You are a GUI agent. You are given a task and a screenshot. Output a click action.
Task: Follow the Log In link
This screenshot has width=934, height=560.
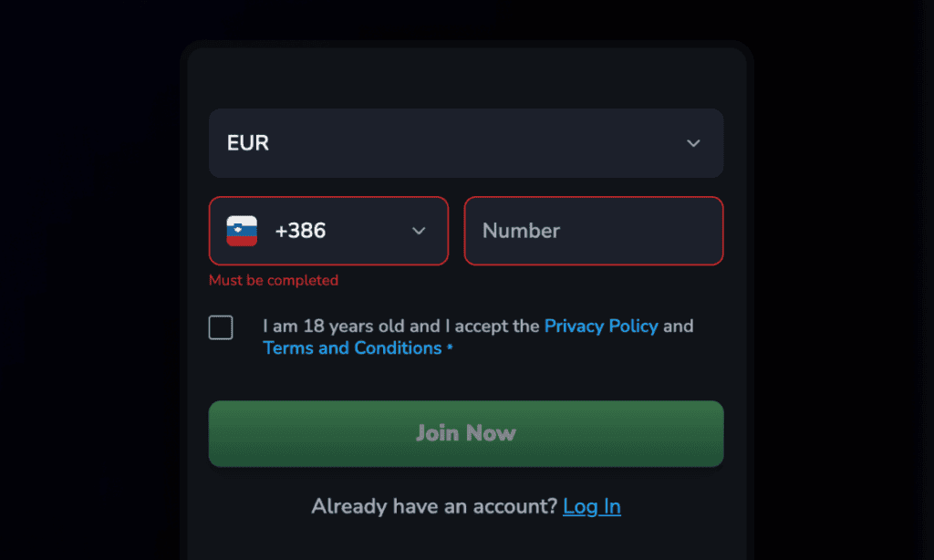click(x=591, y=506)
